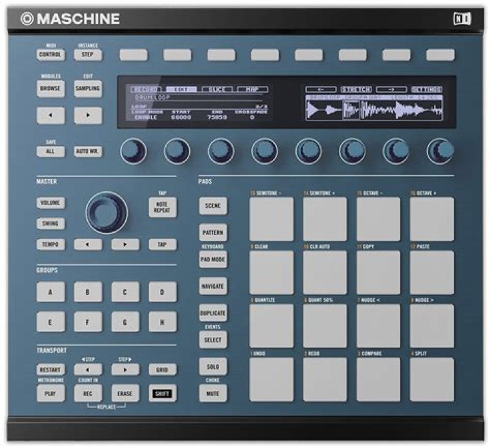The width and height of the screenshot is (490, 448).
Task: Click the TAP button in MASTER
Action: pos(162,244)
